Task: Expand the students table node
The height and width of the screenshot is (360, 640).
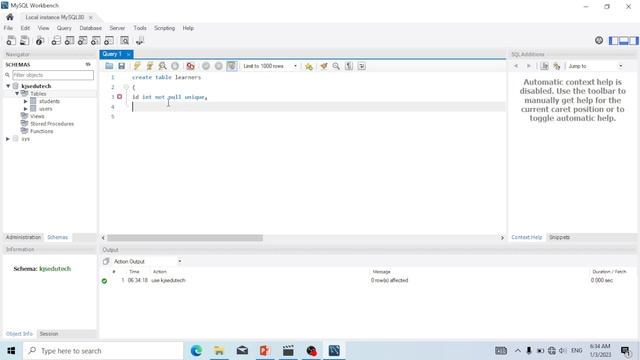Action: (25, 101)
